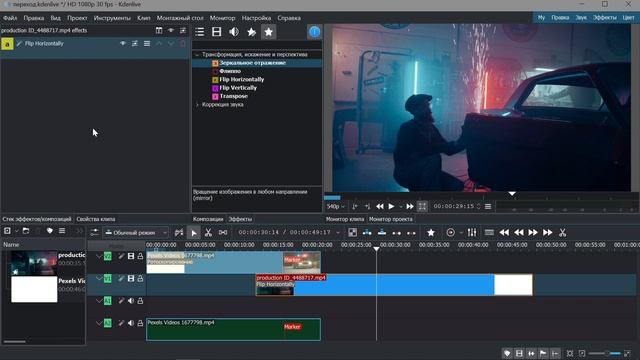This screenshot has height=360, width=640.
Task: Open the Файл menu
Action: coord(10,18)
